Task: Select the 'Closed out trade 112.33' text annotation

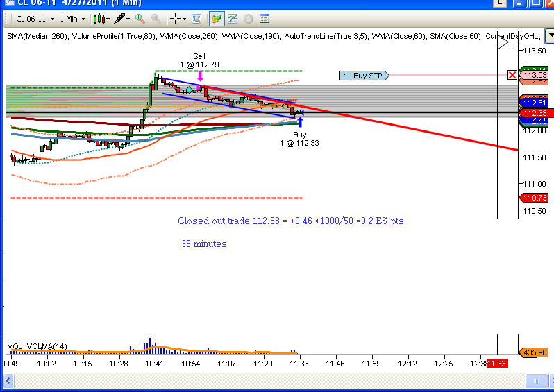Action: pos(290,221)
